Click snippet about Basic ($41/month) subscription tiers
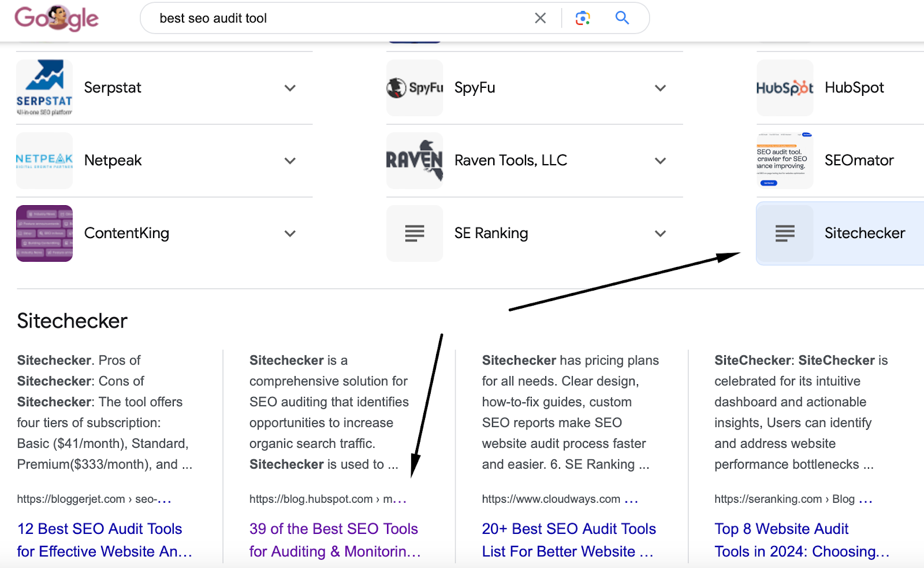This screenshot has height=568, width=924. point(105,412)
